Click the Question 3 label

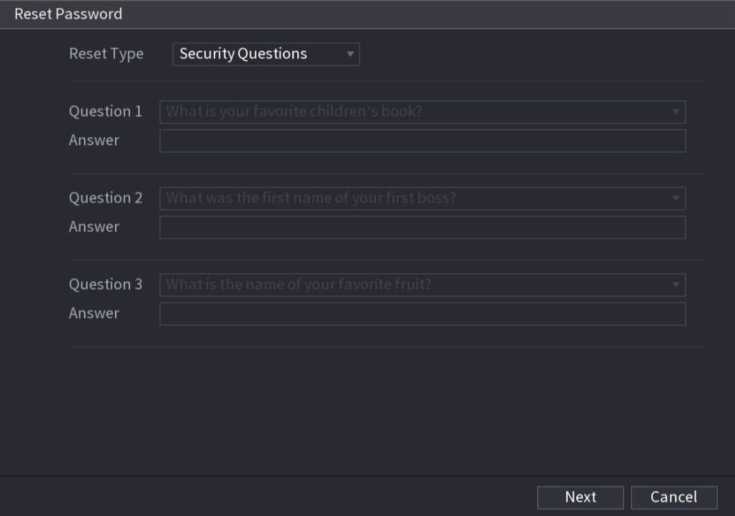[105, 285]
